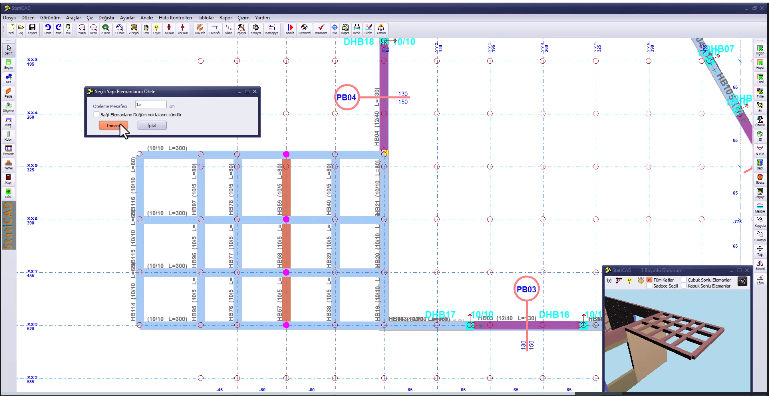The width and height of the screenshot is (769, 396).
Task: Open the Değiştir menu
Action: pos(106,18)
